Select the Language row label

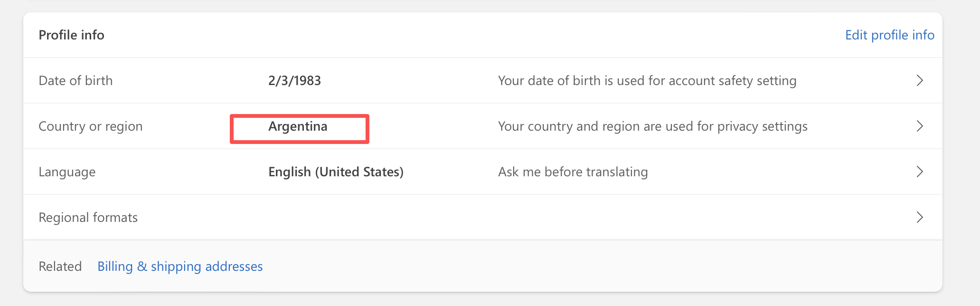[x=67, y=172]
